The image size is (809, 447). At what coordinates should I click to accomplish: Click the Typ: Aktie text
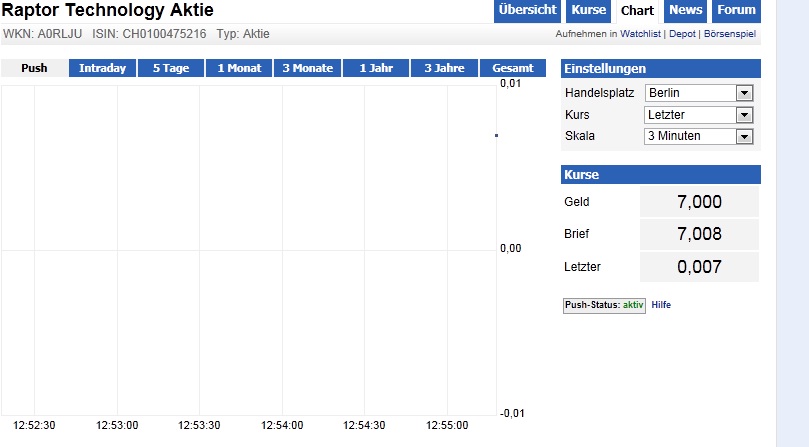pyautogui.click(x=243, y=34)
